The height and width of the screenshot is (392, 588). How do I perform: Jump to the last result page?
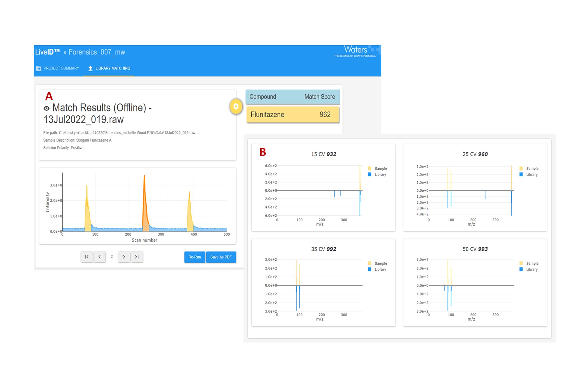coord(137,257)
